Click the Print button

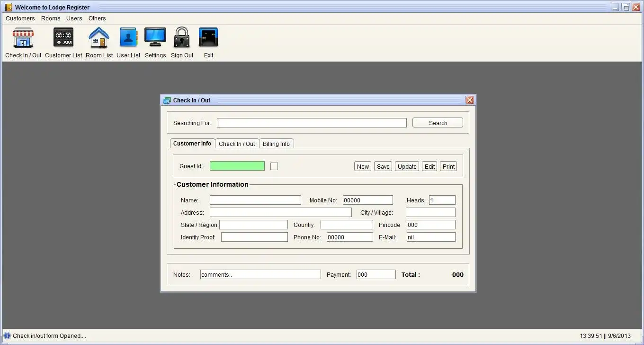pyautogui.click(x=448, y=166)
